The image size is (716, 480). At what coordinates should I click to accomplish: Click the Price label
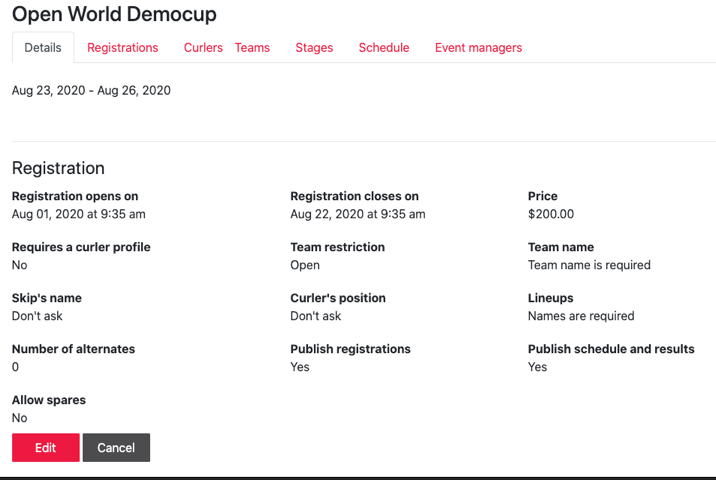tap(542, 196)
